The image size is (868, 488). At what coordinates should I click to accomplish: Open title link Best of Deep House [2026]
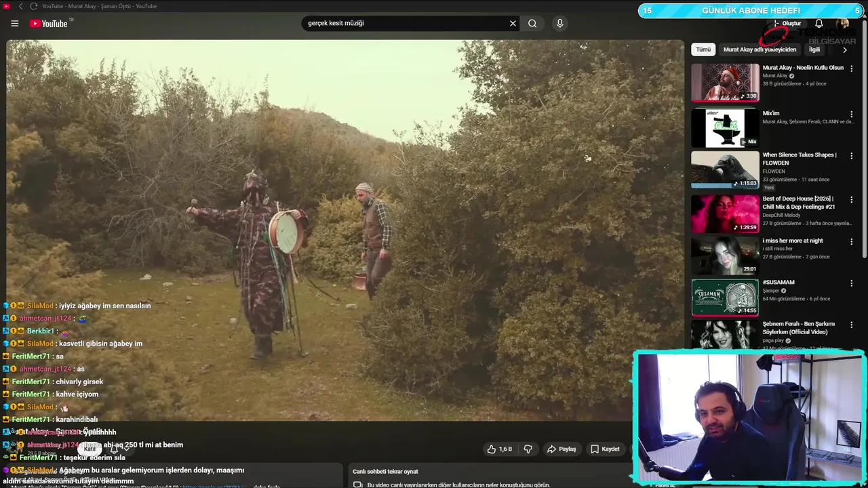pyautogui.click(x=799, y=203)
